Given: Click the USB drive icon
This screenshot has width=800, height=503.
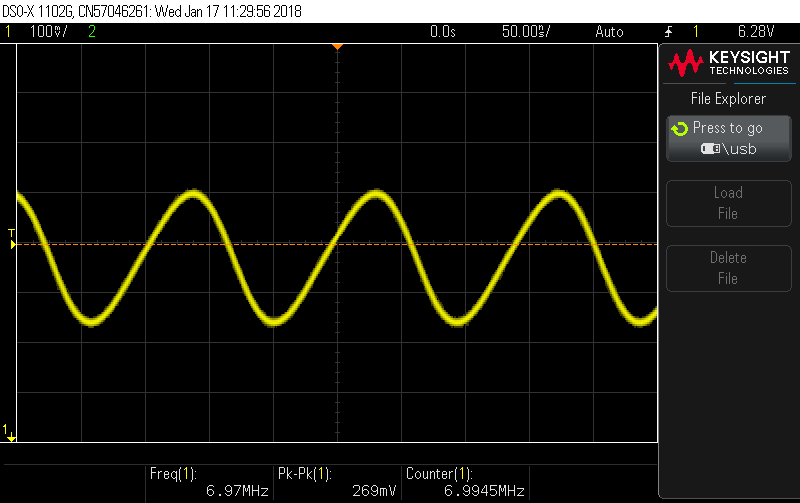Looking at the screenshot, I should 711,149.
